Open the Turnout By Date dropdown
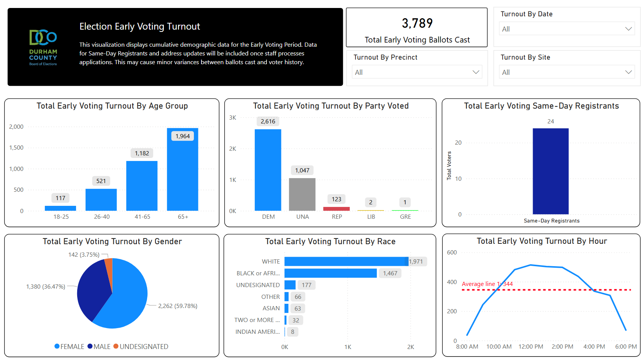644x360 pixels. (x=566, y=28)
